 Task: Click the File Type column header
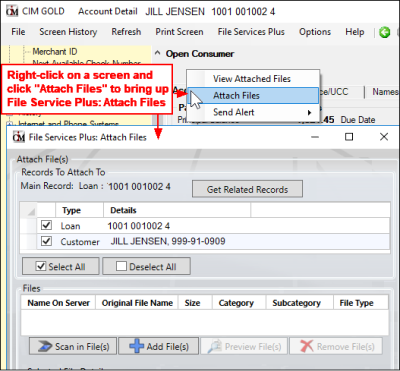click(x=361, y=303)
